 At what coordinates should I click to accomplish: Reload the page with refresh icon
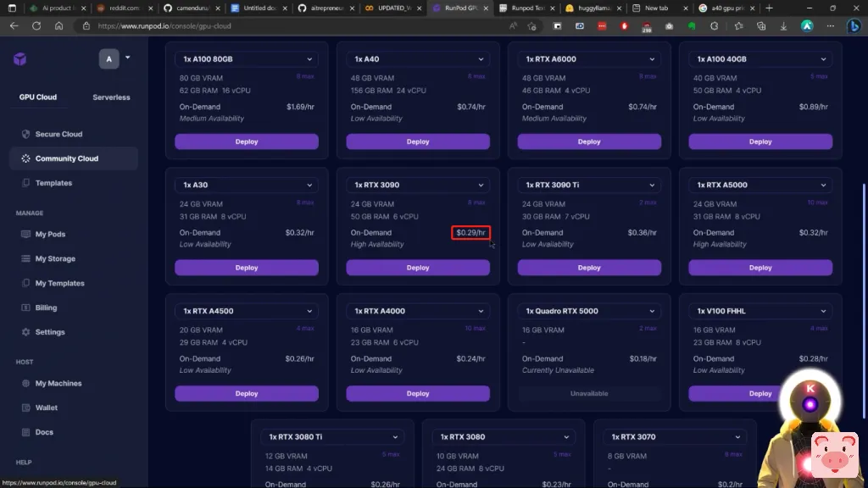pyautogui.click(x=36, y=26)
